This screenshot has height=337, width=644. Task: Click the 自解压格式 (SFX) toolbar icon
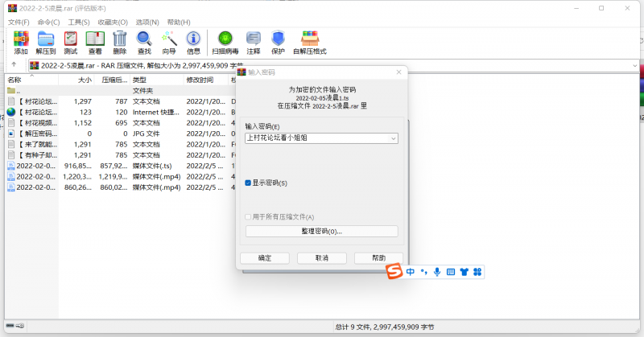(310, 42)
